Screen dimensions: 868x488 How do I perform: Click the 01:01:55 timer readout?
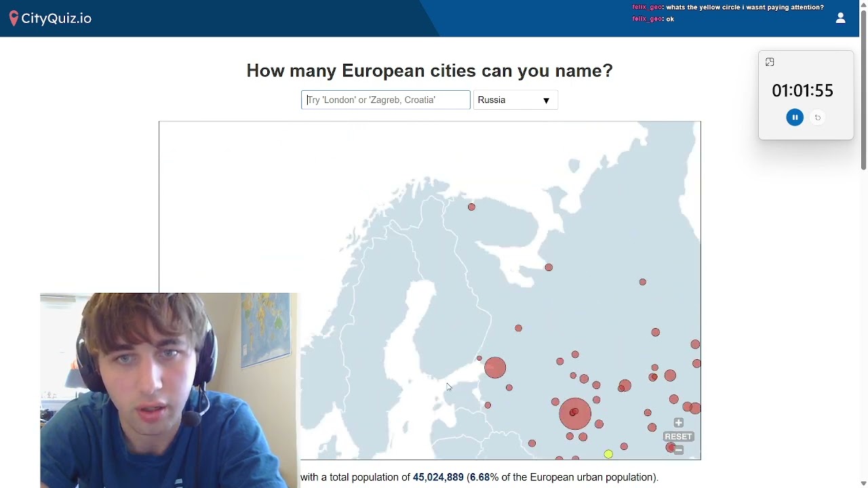pyautogui.click(x=803, y=90)
